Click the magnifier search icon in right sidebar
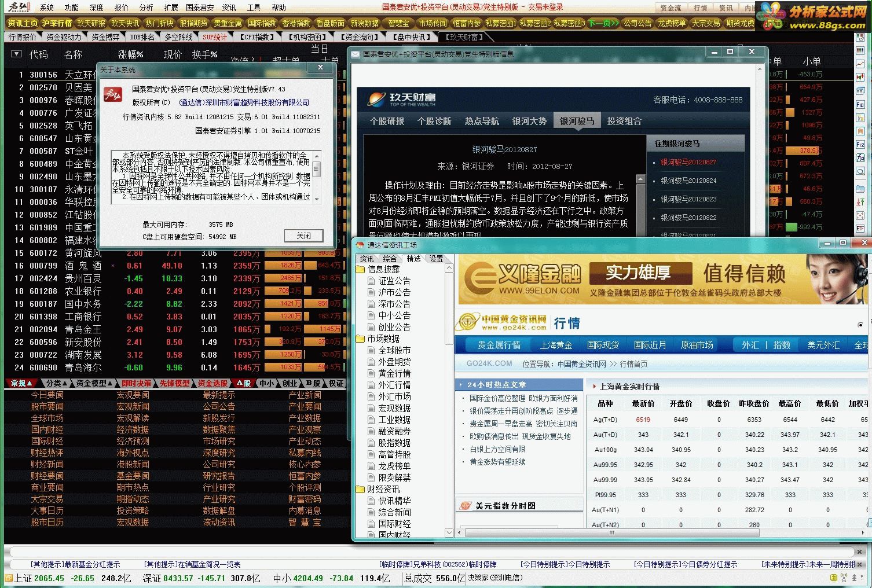This screenshot has height=588, width=872. coord(860,171)
